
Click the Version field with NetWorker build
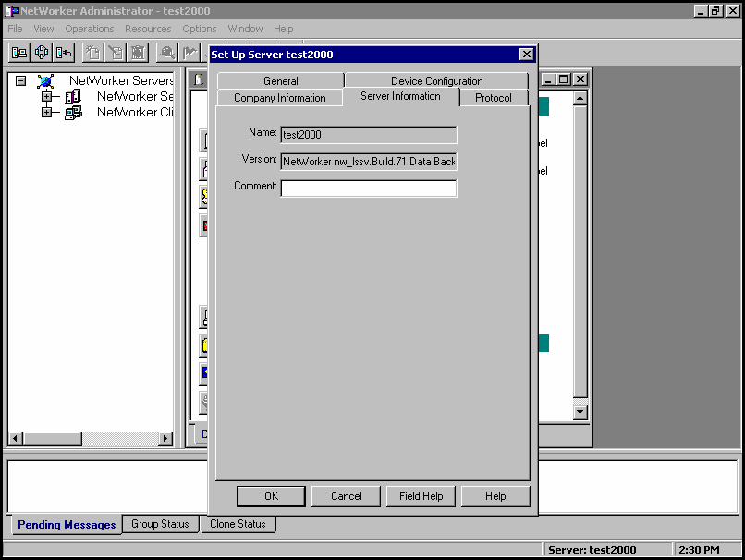369,162
